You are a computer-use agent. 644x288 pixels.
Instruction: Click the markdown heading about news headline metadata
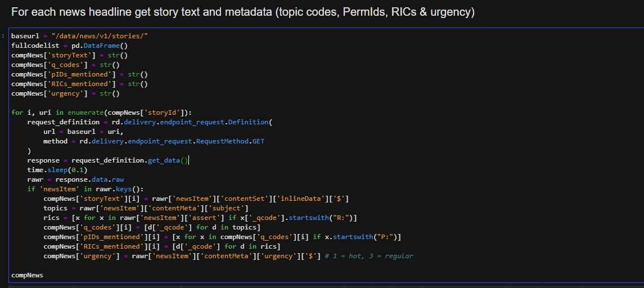243,12
